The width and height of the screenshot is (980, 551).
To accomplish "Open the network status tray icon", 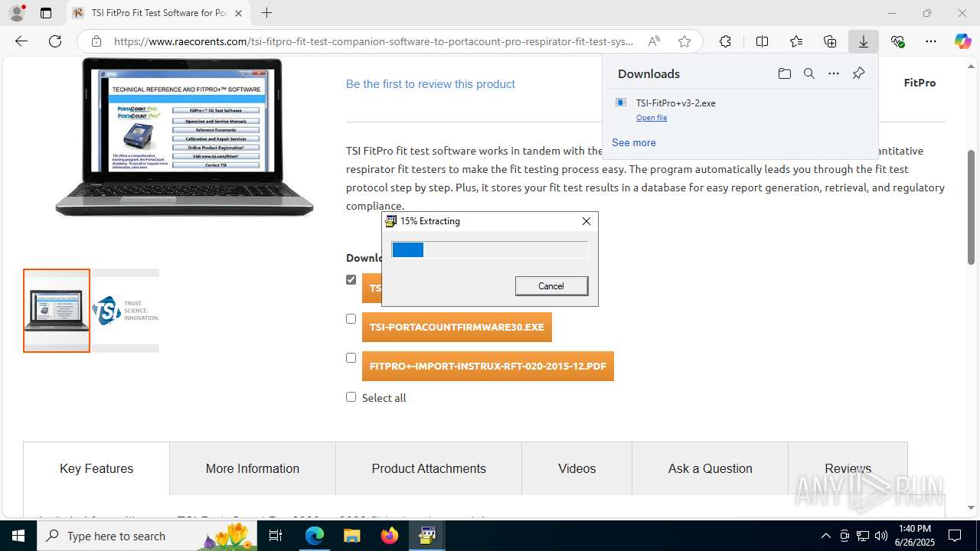I will 862,536.
